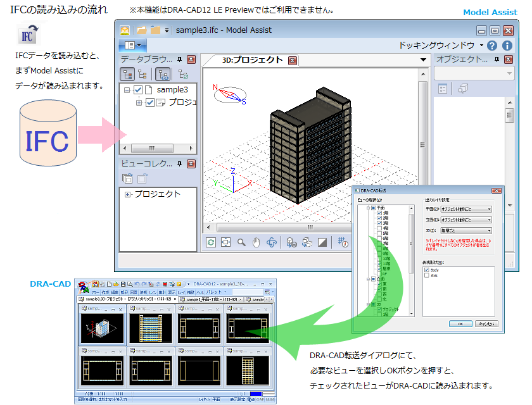532x405 pixels.
Task: Toggle the 東 elevation checkbox
Action: coord(379,284)
